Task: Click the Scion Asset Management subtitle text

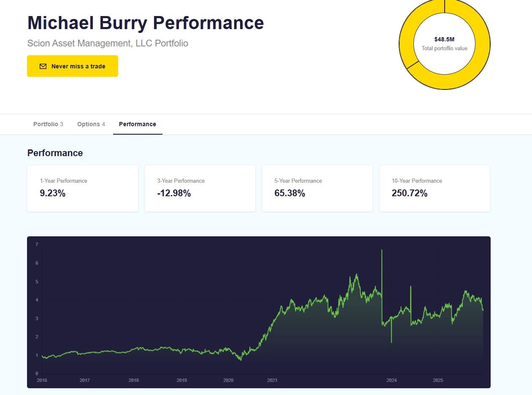Action: click(x=108, y=43)
